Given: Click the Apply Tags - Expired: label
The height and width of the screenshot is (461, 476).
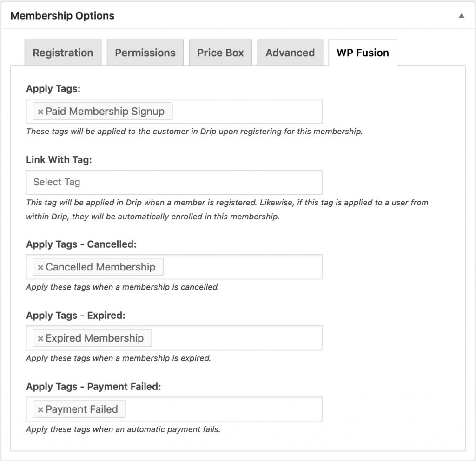Looking at the screenshot, I should 76,316.
